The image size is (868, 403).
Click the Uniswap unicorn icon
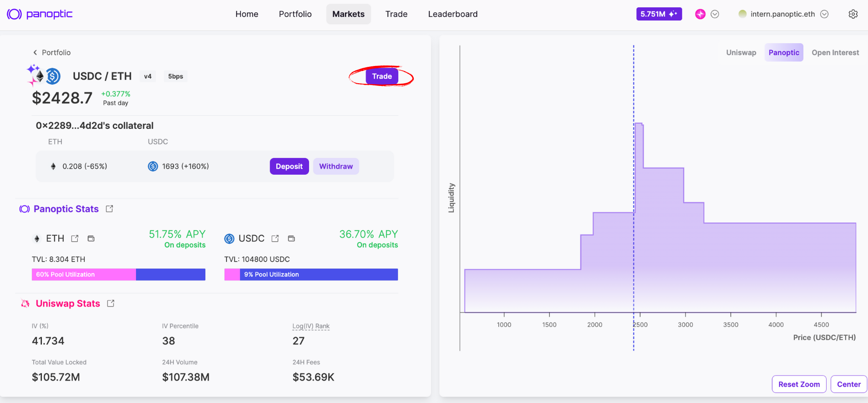(x=25, y=303)
